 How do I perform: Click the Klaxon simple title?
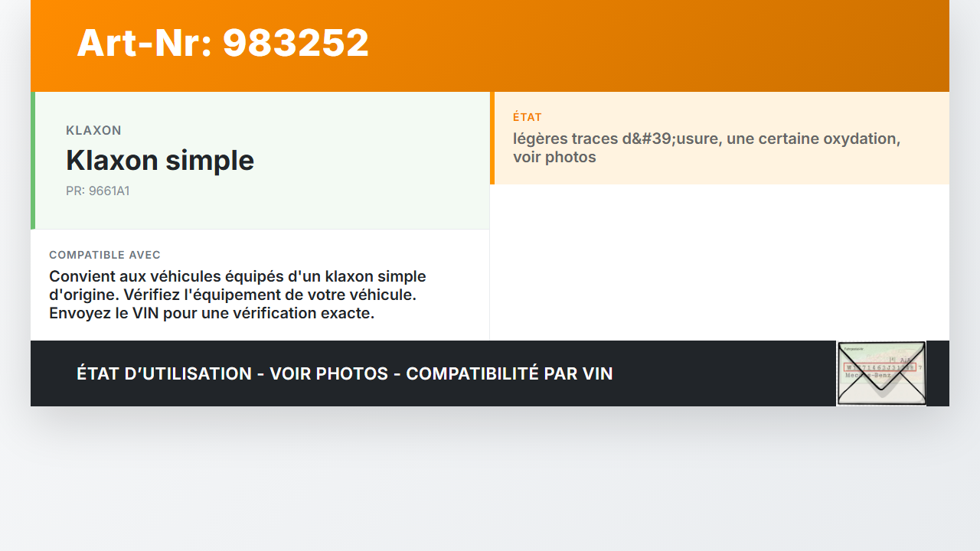click(160, 160)
